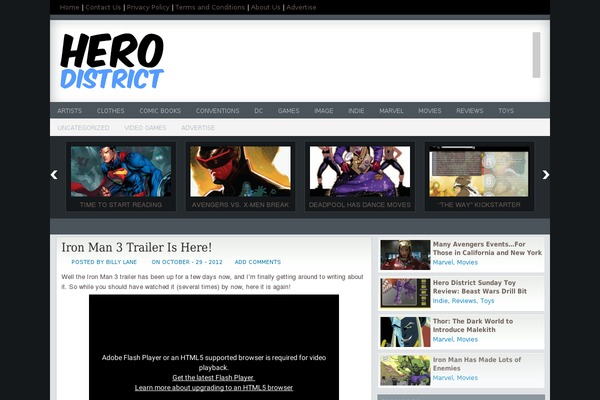Image resolution: width=600 pixels, height=400 pixels.
Task: Open Avengers vs. X-Men carousel thumbnail
Action: point(240,171)
